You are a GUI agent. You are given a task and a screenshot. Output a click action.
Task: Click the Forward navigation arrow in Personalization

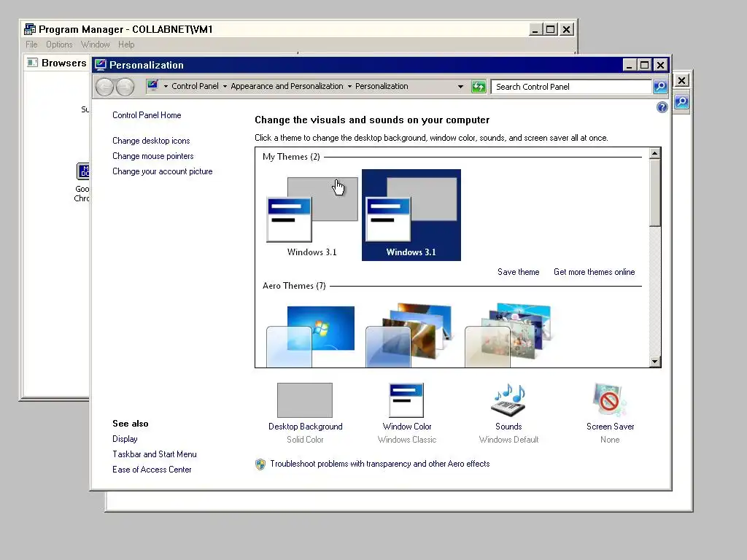[125, 87]
